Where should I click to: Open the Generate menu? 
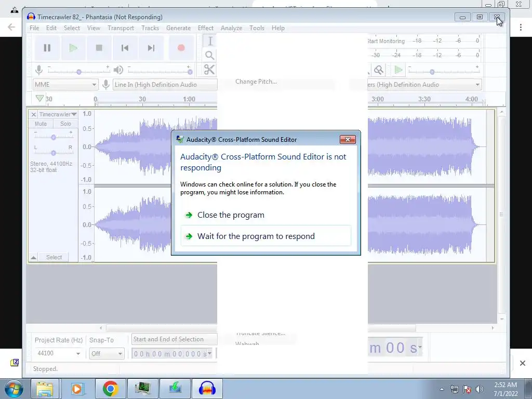179,28
